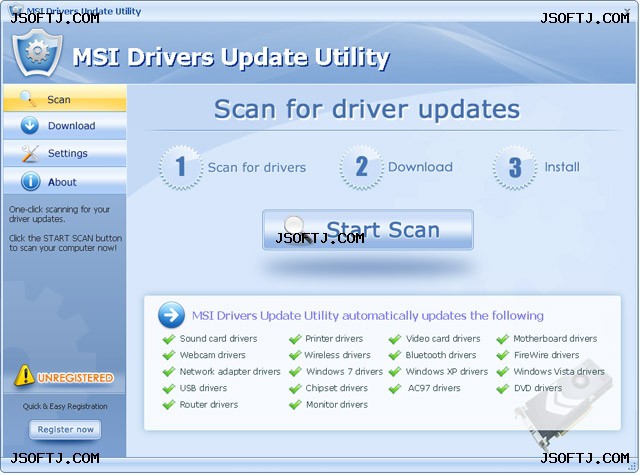Click the magnifier icon beside Scan

[x=28, y=99]
